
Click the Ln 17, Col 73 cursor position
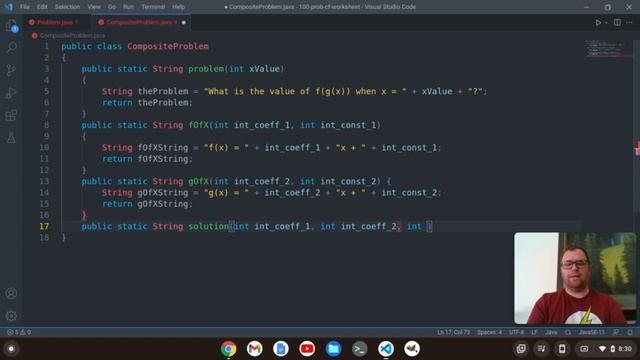click(x=453, y=332)
